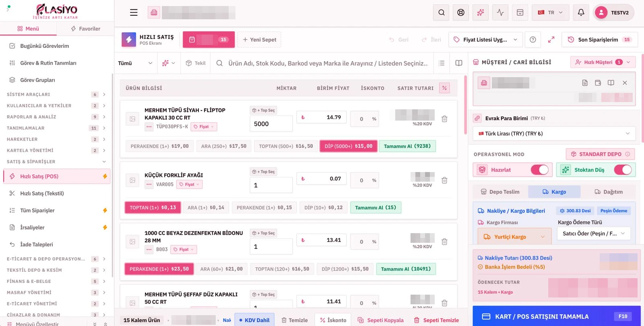Select ARA (250+) ₺17,50 price tier
Screen dimensions: 644x326
(x=224, y=146)
